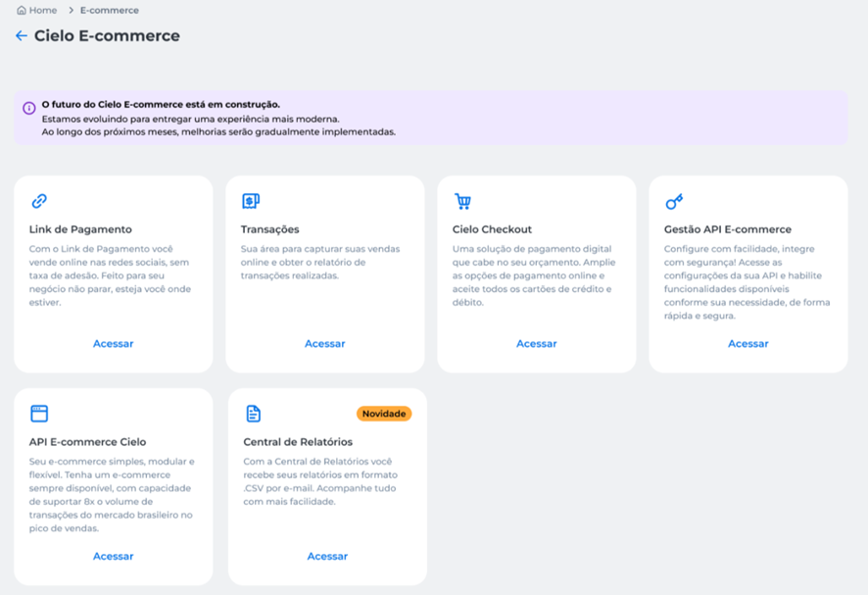Click the Cielo E-commerce page heading
Viewport: 868px width, 595px height.
click(107, 36)
